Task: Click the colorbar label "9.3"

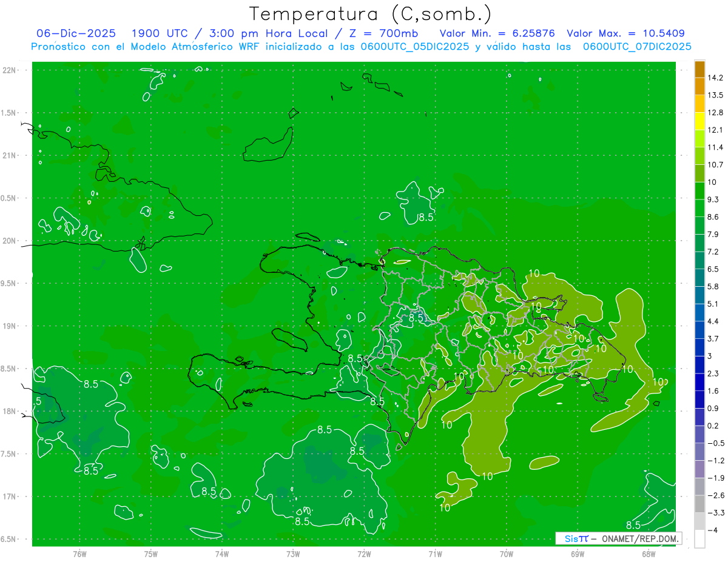Action: pyautogui.click(x=713, y=199)
